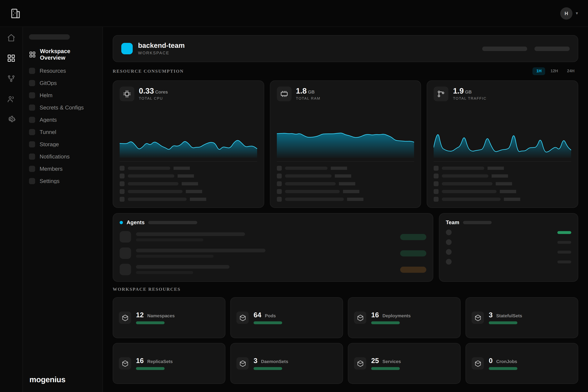The width and height of the screenshot is (588, 392).
Task: Open the 3 StatefulSets card
Action: point(522,318)
